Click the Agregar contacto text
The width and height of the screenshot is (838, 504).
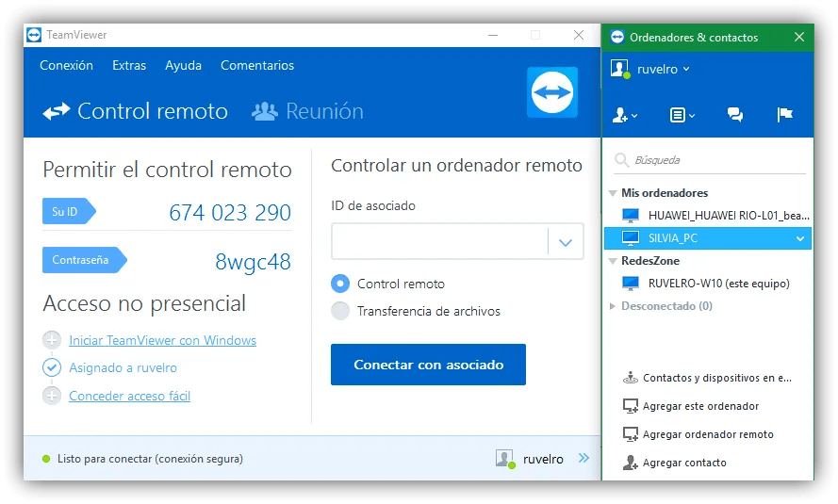(x=684, y=463)
